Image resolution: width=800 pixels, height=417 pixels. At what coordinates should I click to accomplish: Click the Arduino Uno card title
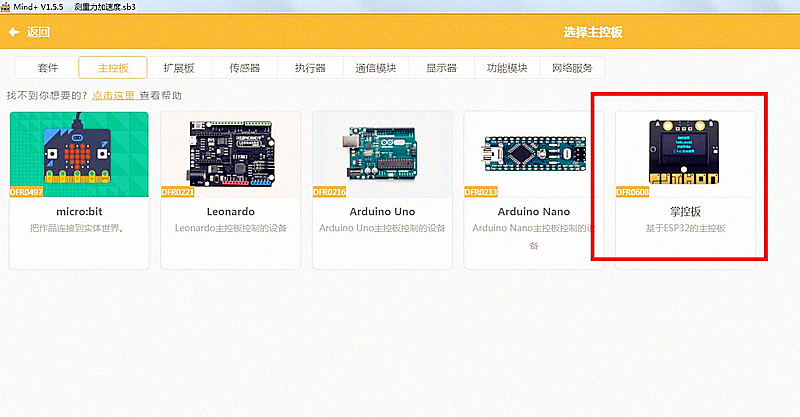click(x=382, y=211)
